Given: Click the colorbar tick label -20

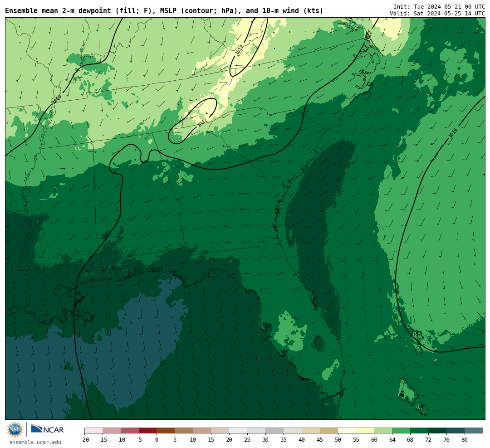Looking at the screenshot, I should [x=84, y=440].
